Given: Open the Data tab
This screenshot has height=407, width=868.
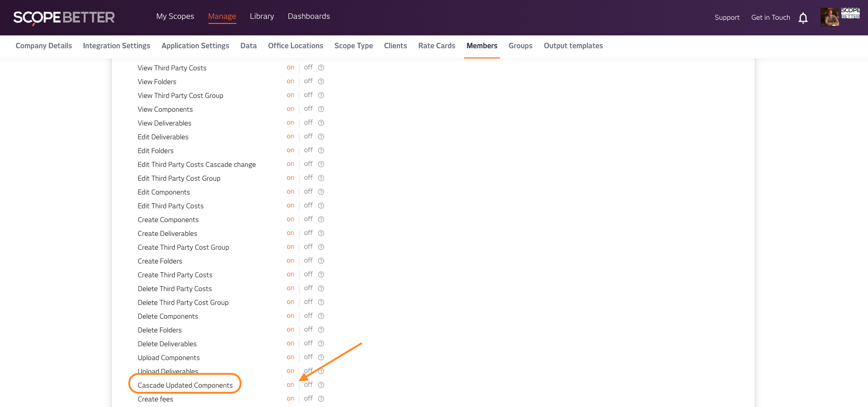Looking at the screenshot, I should tap(248, 46).
